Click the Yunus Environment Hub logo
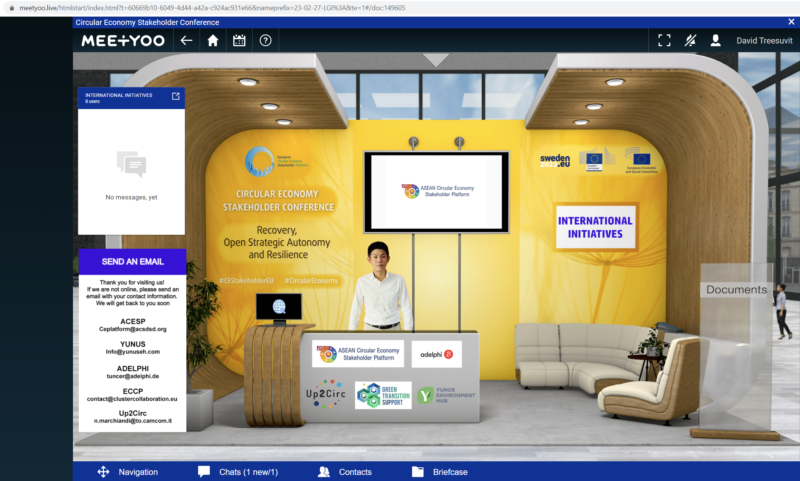 click(x=447, y=396)
